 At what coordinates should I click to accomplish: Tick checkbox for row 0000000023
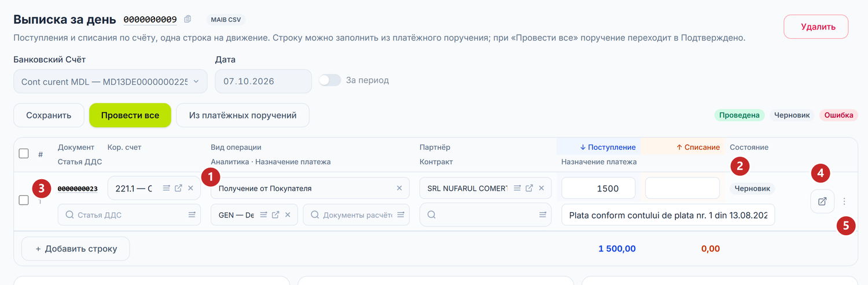click(24, 201)
